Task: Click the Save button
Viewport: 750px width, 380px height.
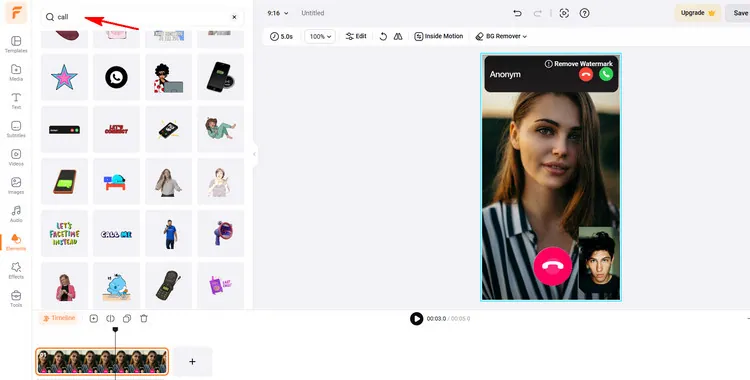Action: tap(740, 13)
